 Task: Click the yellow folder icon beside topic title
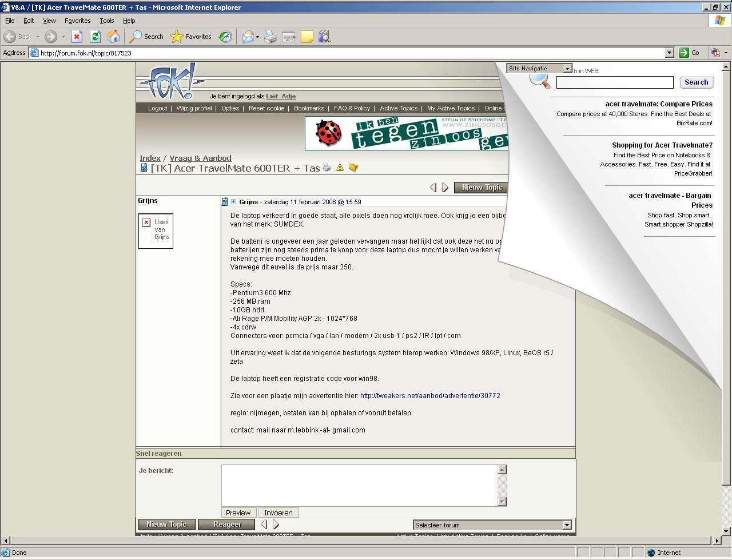pyautogui.click(x=353, y=168)
